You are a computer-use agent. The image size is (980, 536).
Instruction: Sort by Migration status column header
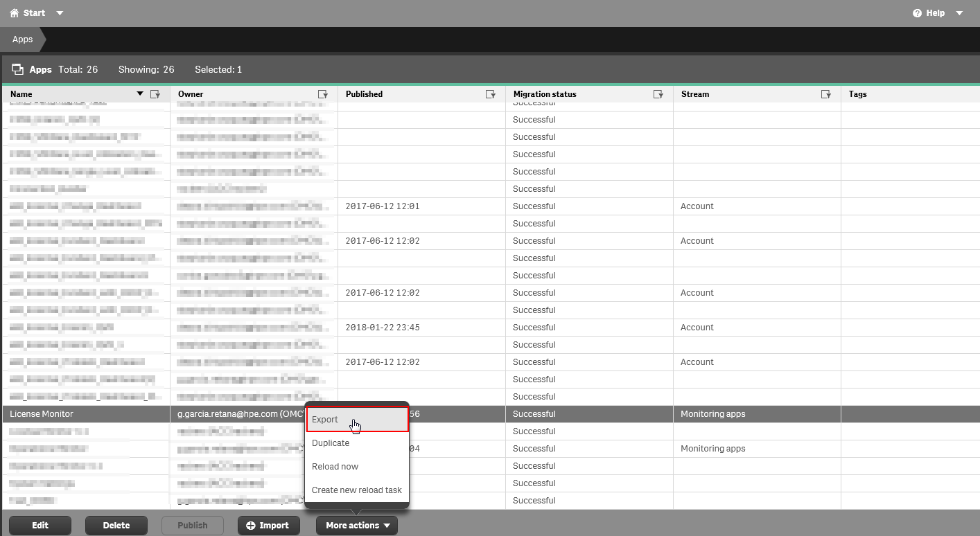coord(545,94)
